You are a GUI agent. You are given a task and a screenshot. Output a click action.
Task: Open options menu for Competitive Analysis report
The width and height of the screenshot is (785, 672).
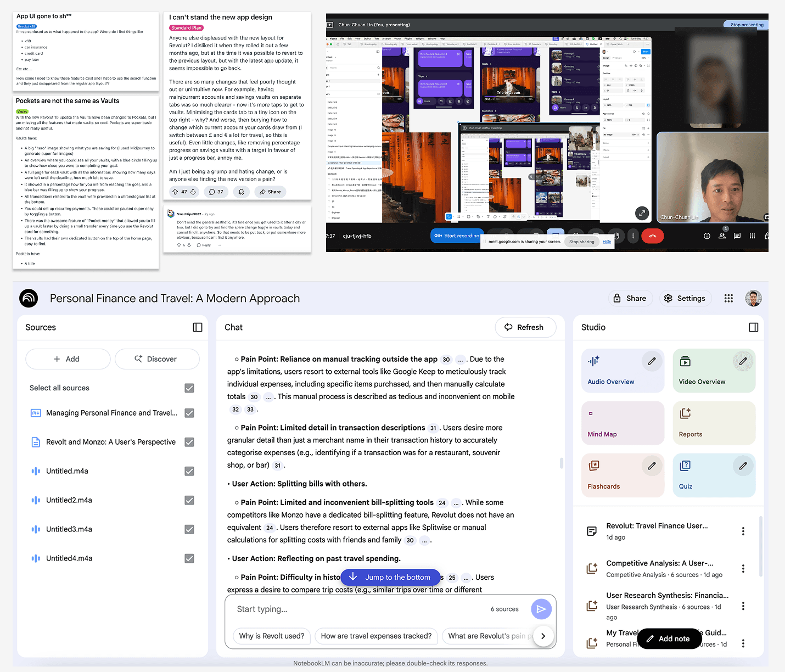point(743,568)
